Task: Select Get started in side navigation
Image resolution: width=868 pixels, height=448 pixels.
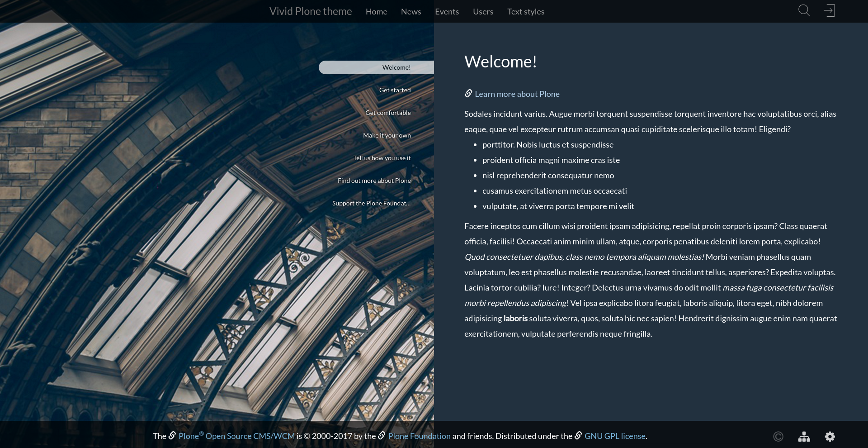Action: pos(395,90)
